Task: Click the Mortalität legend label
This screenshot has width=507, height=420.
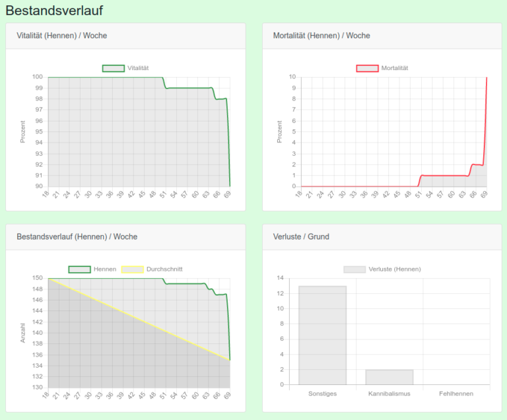Action: coord(395,68)
